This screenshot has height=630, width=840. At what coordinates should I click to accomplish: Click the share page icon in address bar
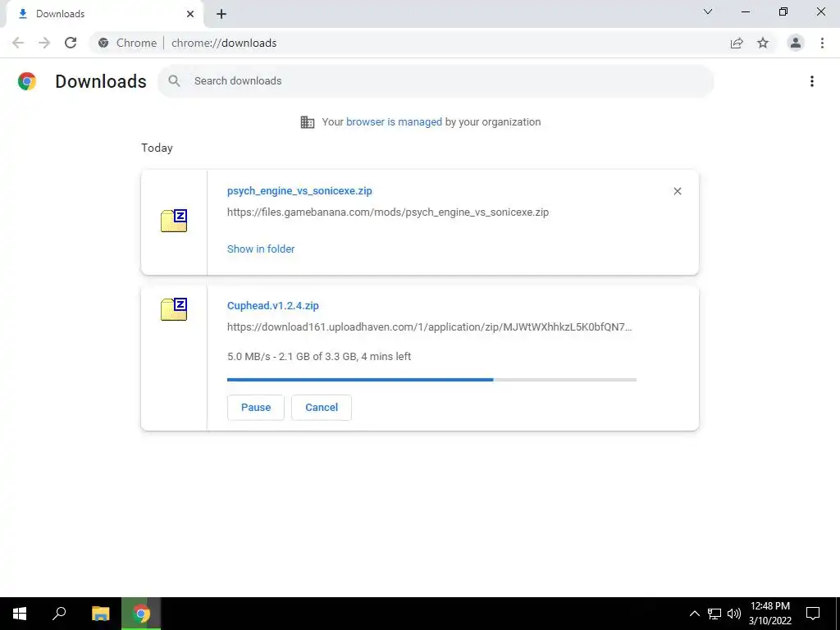point(737,43)
